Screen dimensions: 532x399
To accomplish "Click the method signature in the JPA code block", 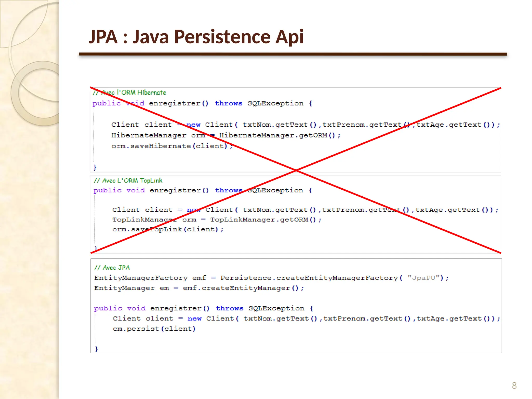I will coord(204,309).
